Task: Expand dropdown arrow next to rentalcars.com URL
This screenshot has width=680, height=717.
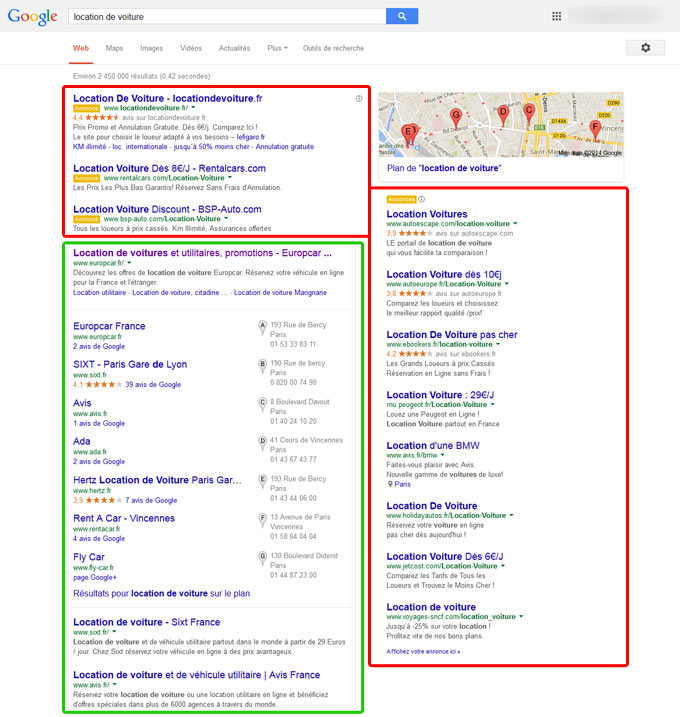Action: tap(230, 178)
